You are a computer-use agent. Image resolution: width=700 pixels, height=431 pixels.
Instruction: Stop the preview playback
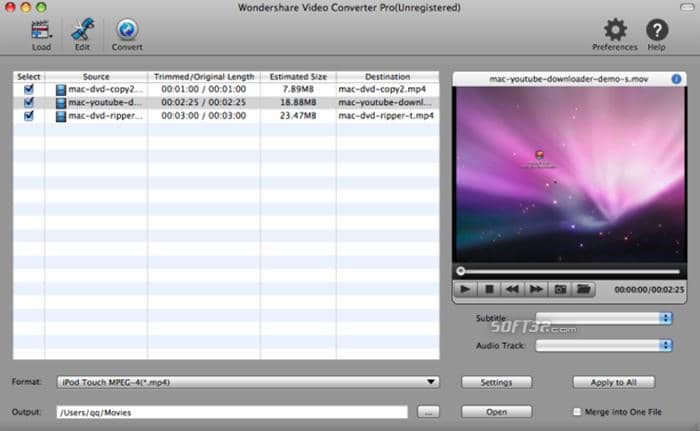point(489,289)
